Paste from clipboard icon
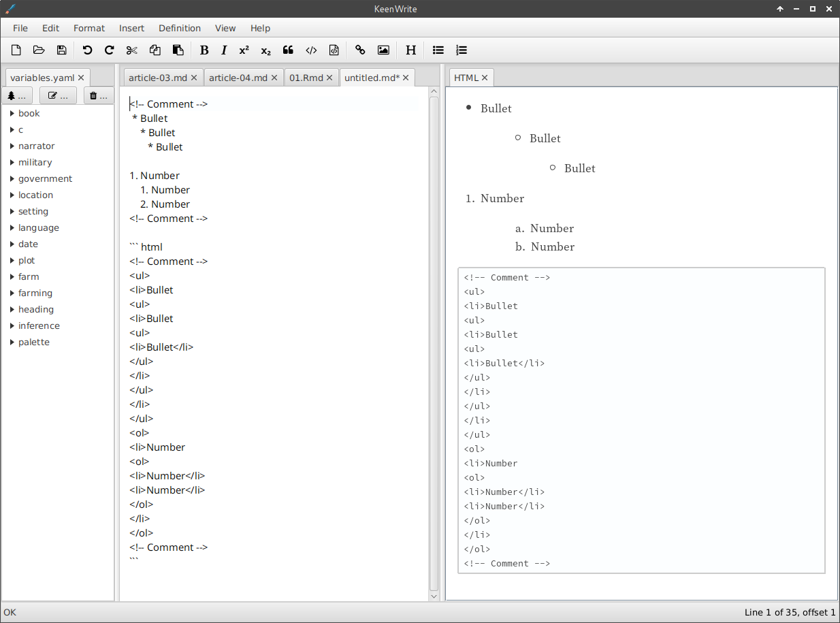This screenshot has height=623, width=840. pyautogui.click(x=178, y=50)
